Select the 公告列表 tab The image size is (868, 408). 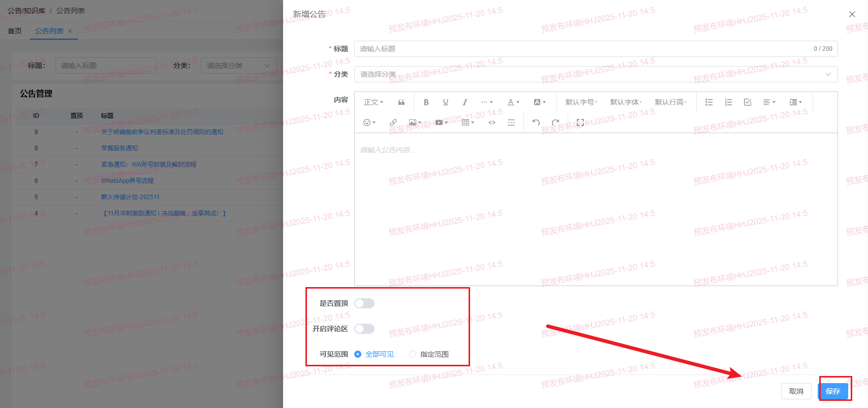click(49, 31)
